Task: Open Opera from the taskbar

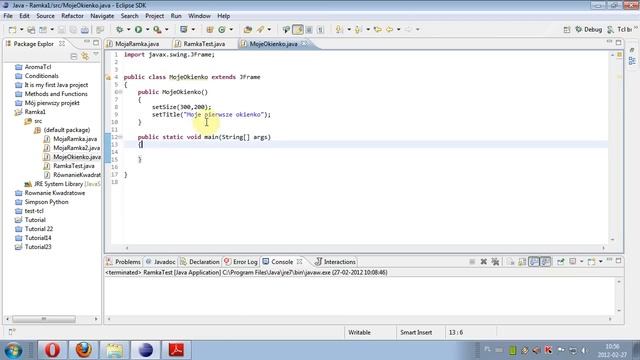Action: (x=52, y=350)
